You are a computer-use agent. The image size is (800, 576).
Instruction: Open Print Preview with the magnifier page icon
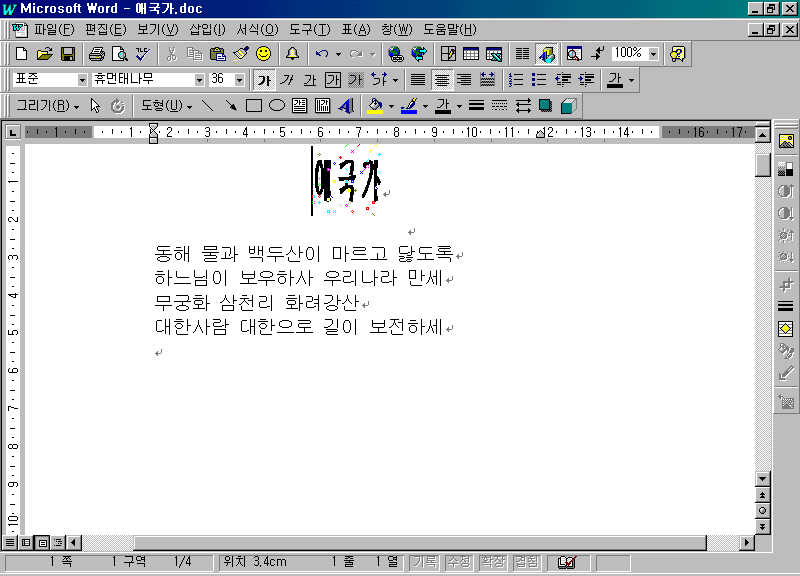click(x=119, y=54)
